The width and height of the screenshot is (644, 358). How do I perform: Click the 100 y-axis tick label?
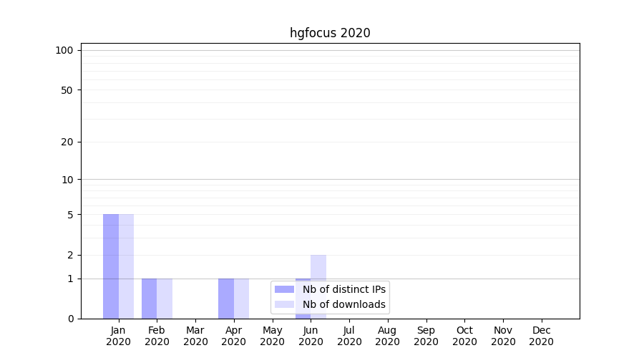(x=64, y=50)
